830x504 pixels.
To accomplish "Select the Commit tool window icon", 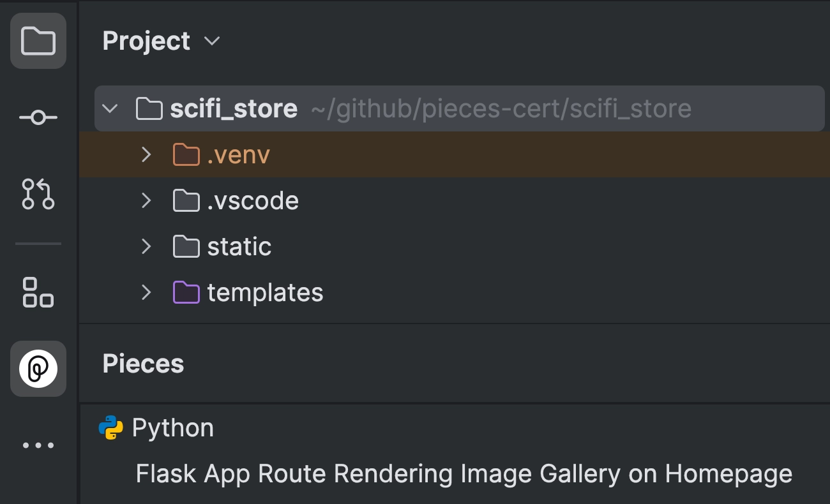I will (x=38, y=117).
